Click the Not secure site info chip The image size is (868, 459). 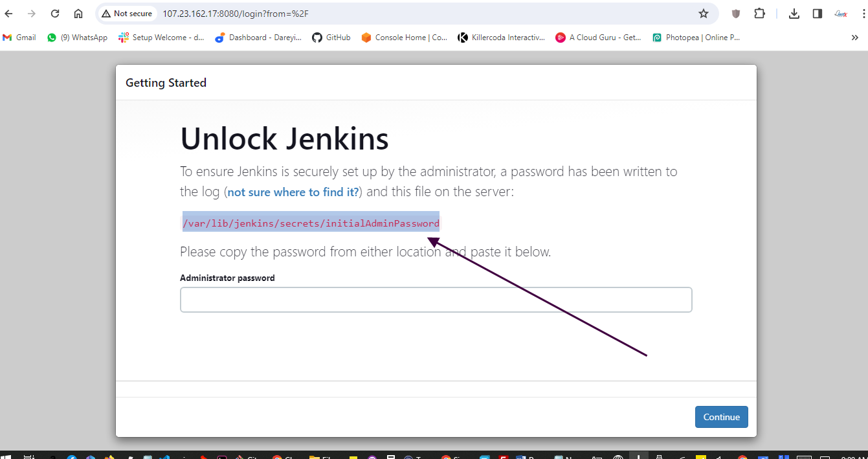127,14
